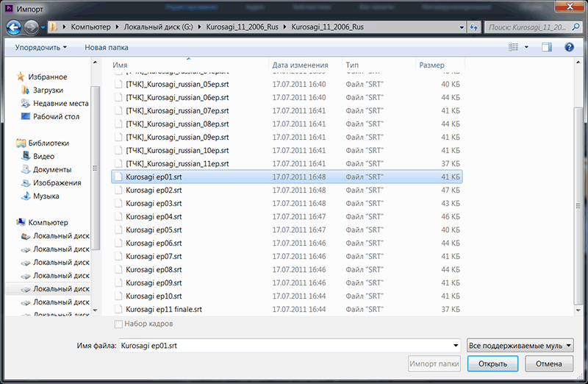Select file Kurosagi ep04.srt
The image size is (588, 384).
tap(287, 216)
